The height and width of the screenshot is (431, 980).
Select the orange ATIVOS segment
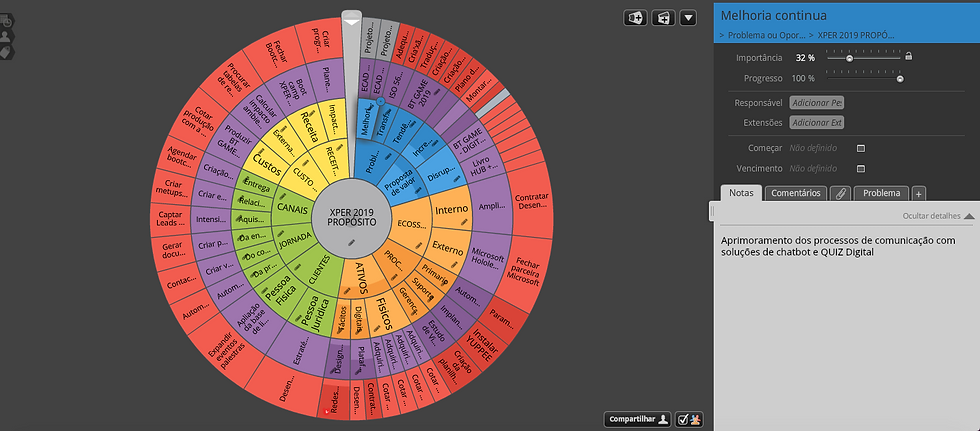[361, 278]
